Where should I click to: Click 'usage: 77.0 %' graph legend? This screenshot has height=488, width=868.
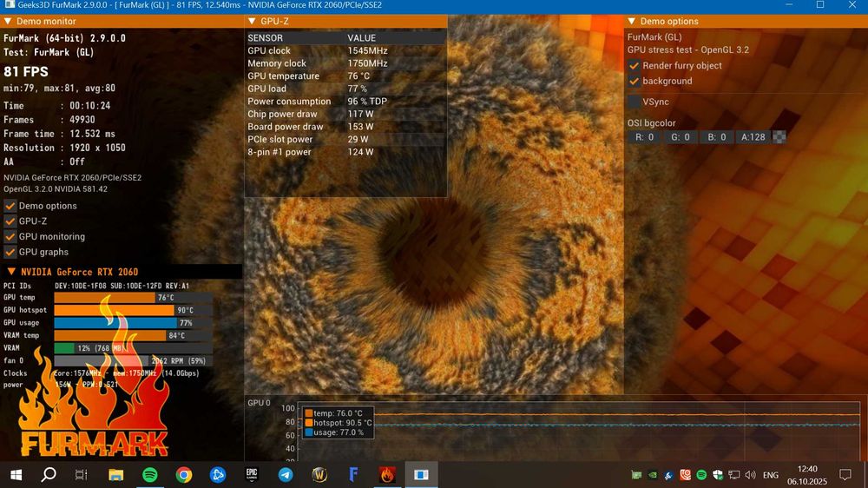point(334,432)
